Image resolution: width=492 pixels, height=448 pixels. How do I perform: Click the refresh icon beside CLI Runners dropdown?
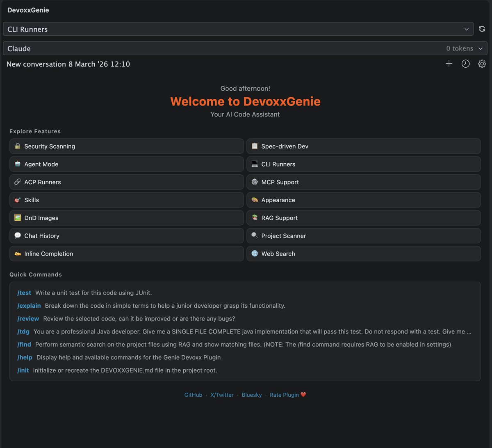(x=482, y=29)
